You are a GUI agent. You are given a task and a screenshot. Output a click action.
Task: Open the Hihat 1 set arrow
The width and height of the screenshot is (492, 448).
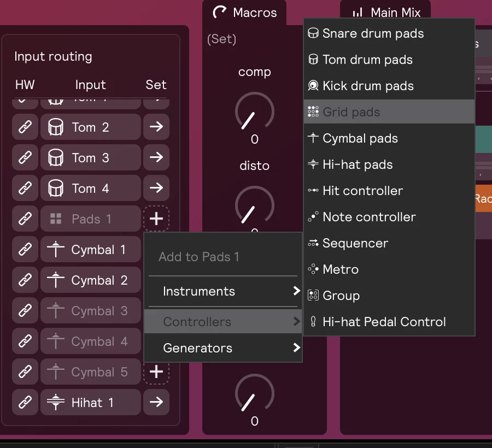(x=156, y=402)
